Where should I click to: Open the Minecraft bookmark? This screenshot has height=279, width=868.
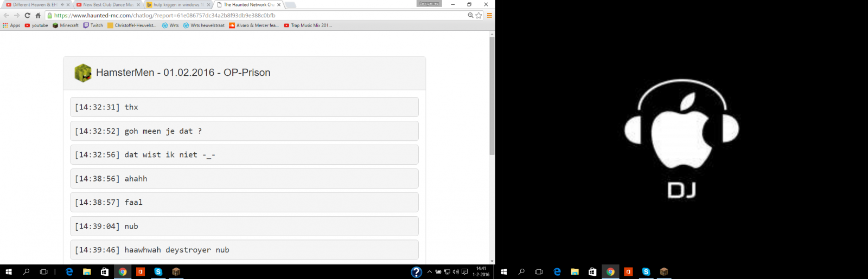pos(66,25)
